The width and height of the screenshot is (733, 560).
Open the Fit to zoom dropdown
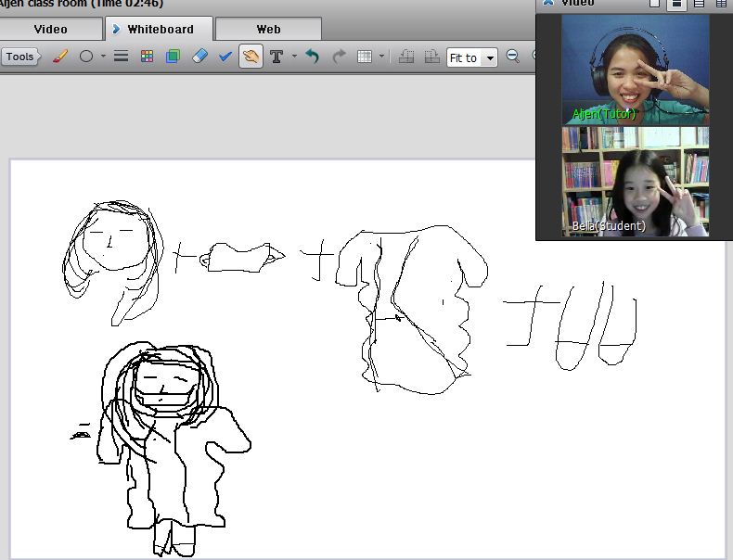coord(471,57)
